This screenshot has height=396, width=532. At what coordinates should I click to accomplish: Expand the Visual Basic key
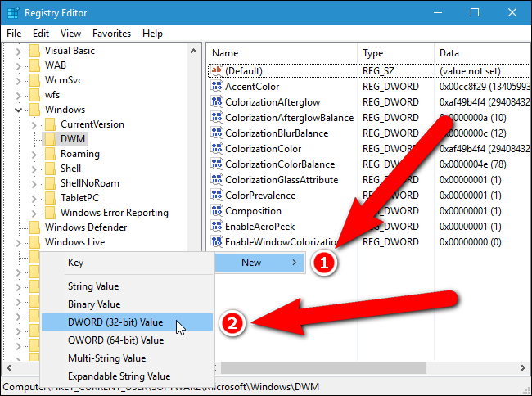pyautogui.click(x=18, y=52)
